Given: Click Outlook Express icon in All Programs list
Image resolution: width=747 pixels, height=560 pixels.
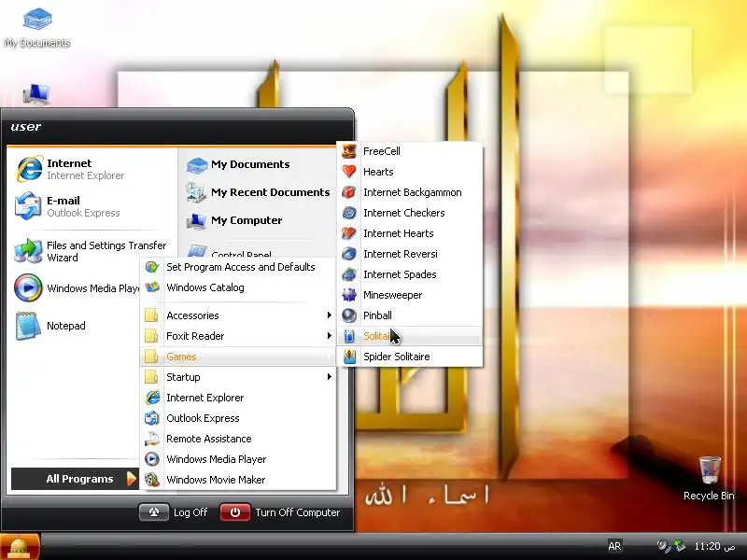Looking at the screenshot, I should 152,417.
